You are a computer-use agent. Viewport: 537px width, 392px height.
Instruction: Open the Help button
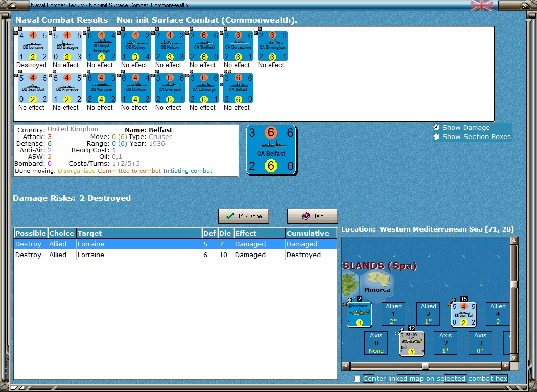[312, 216]
